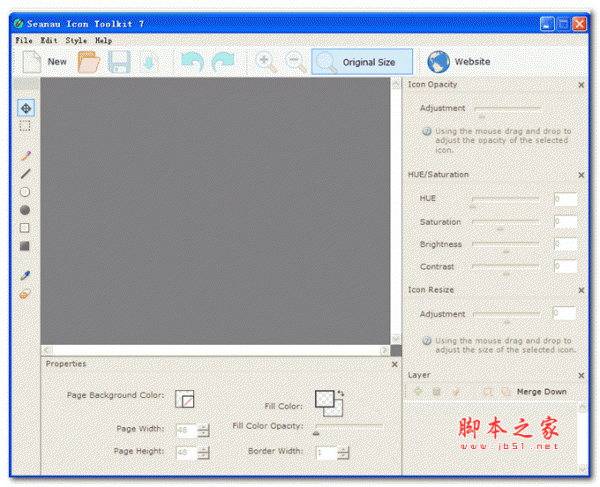Select the rectangular selection tool
600x487 pixels.
(25, 126)
